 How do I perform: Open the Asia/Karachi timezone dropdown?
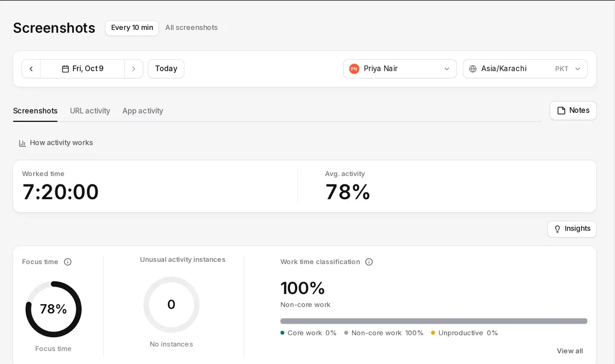[525, 69]
